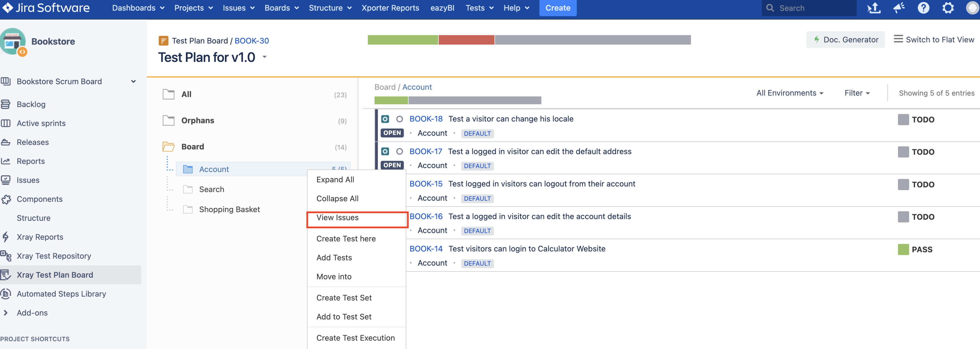
Task: Open the Projects dropdown menu
Action: pyautogui.click(x=194, y=8)
